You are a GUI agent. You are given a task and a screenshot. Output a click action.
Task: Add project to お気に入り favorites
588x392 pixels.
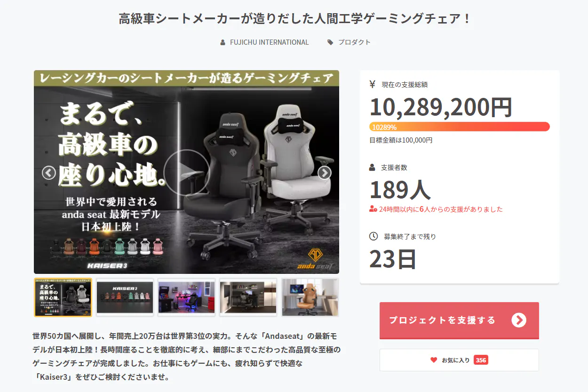(459, 360)
